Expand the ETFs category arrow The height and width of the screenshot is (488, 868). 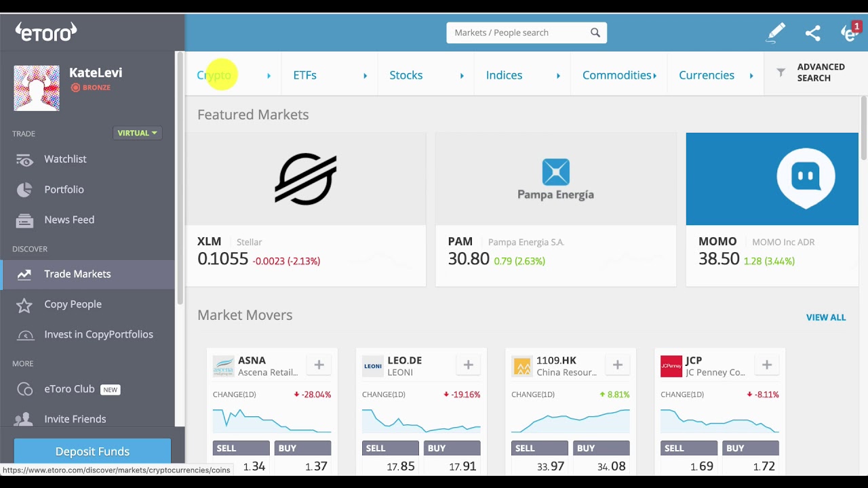click(365, 75)
